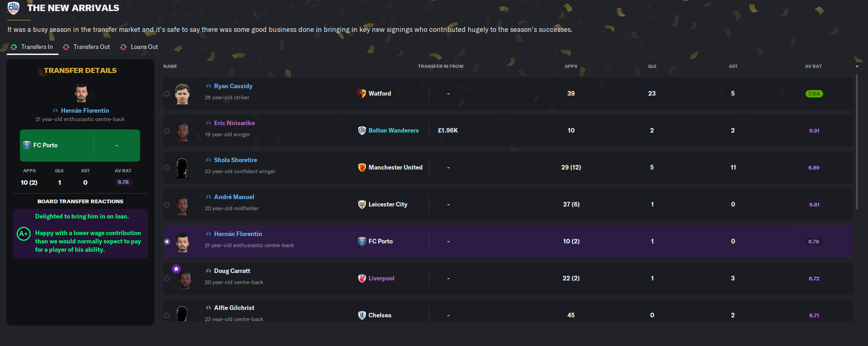Screen dimensions: 868x346
Task: Open the column options dropdown arrow
Action: point(857,67)
